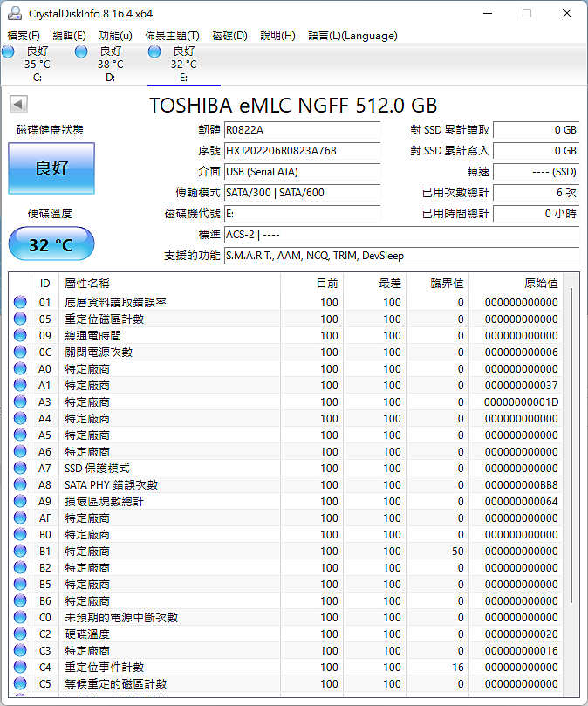The height and width of the screenshot is (706, 588).
Task: Open the 佈景主題(T) menu
Action: [x=173, y=36]
